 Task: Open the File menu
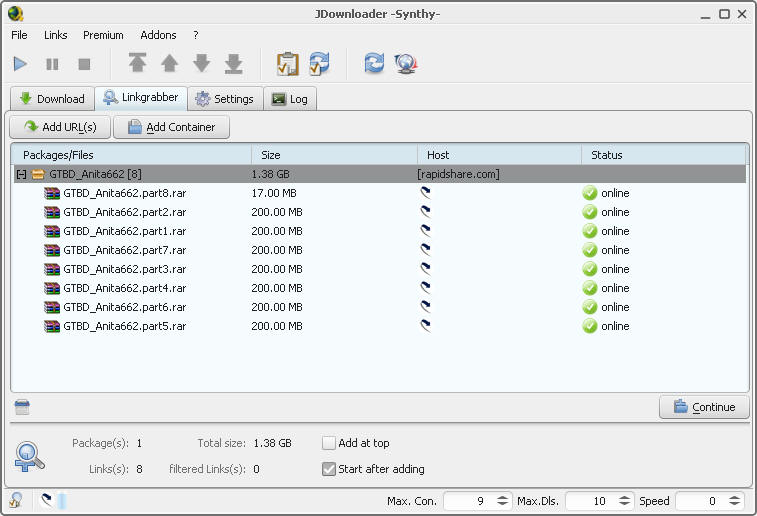[19, 35]
